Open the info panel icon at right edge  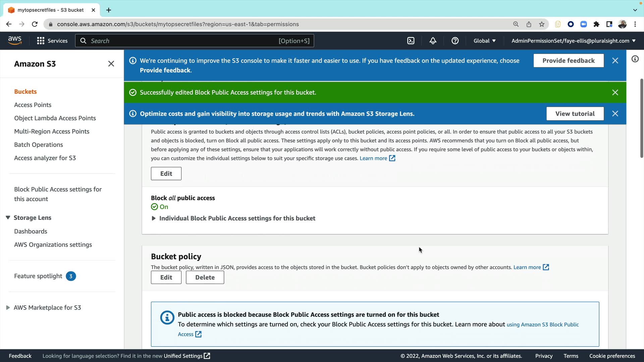tap(635, 59)
